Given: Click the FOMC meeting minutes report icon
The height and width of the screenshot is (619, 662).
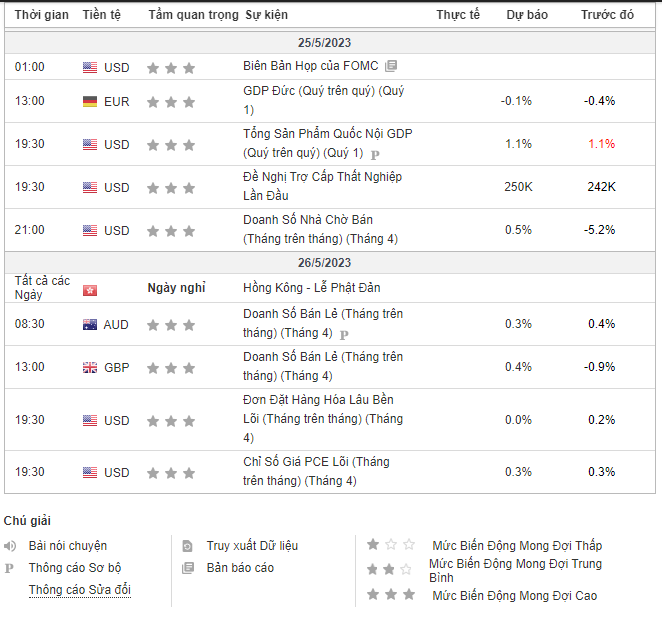Looking at the screenshot, I should coord(391,66).
